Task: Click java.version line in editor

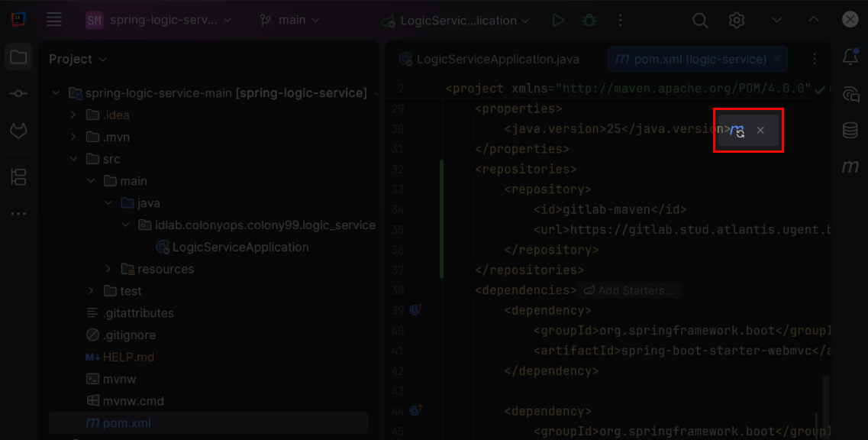Action: click(x=618, y=129)
